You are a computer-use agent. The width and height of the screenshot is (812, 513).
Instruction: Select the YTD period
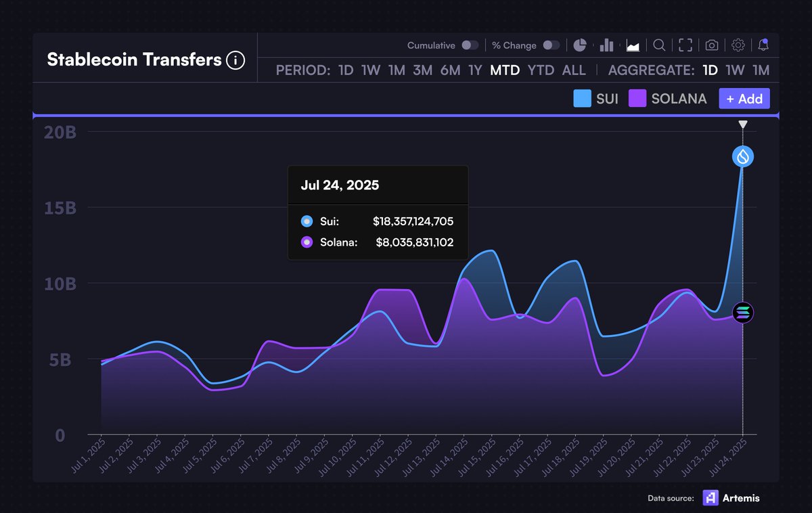pos(541,70)
